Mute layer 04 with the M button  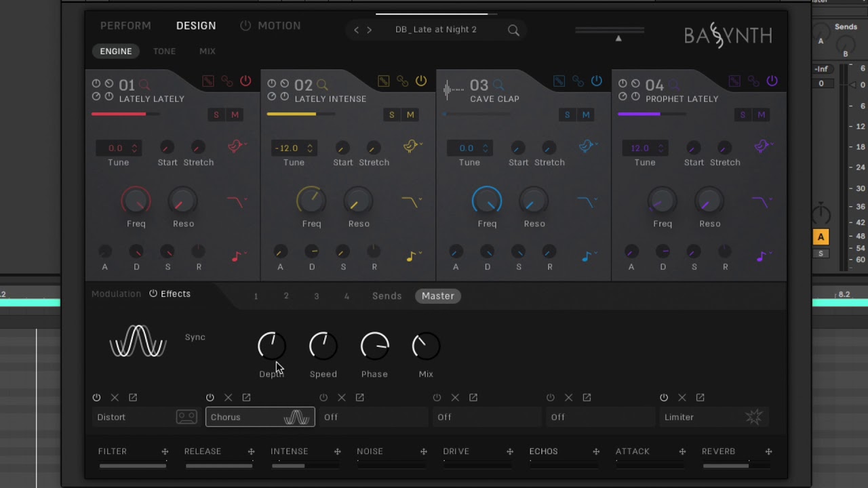point(762,115)
